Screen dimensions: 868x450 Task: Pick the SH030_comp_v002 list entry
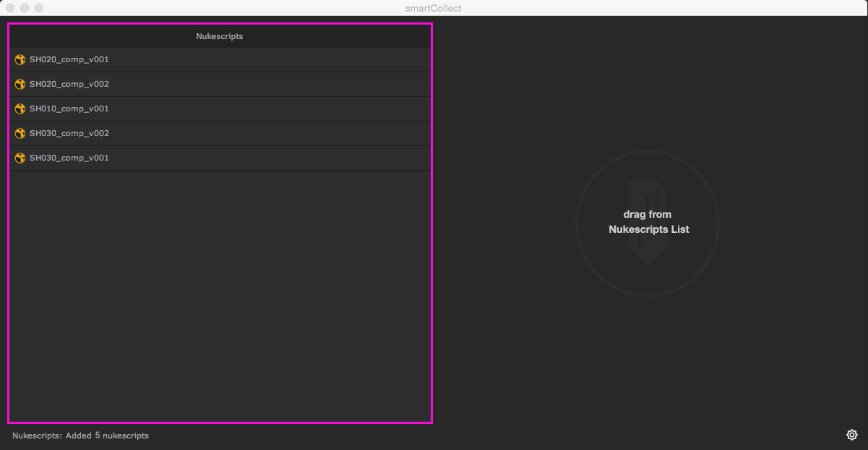point(69,134)
